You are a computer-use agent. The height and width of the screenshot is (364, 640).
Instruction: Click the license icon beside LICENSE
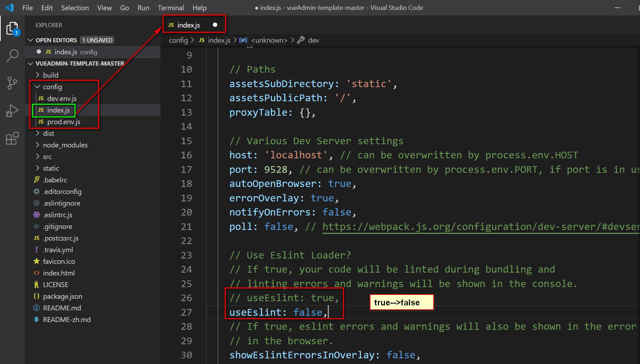point(36,285)
